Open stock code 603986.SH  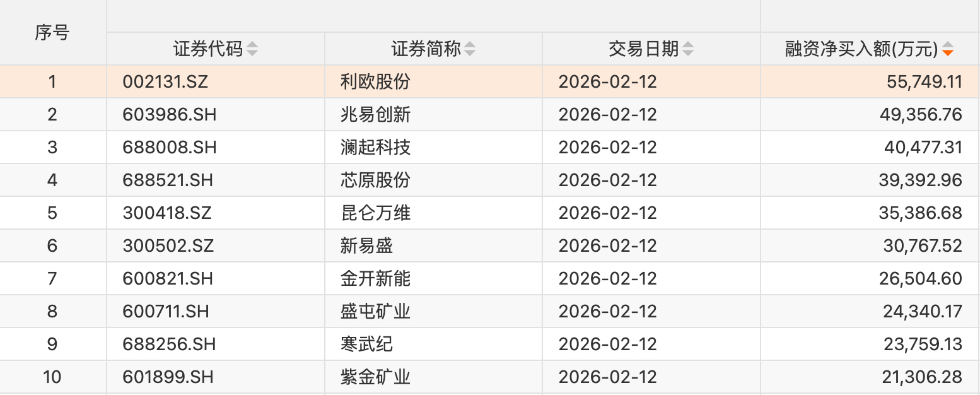pos(170,115)
